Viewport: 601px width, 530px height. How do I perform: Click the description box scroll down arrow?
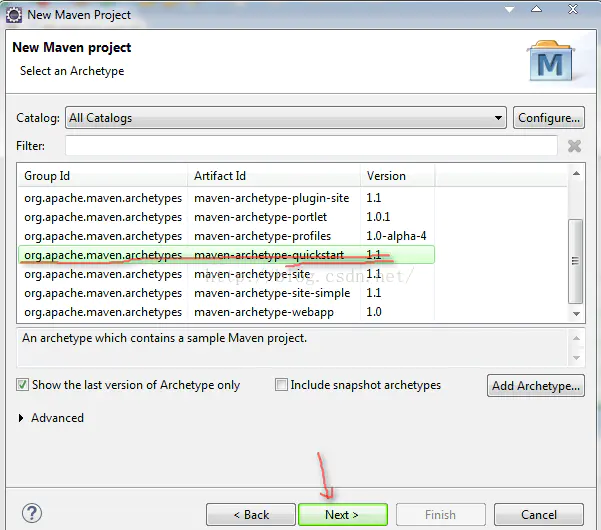tap(576, 358)
